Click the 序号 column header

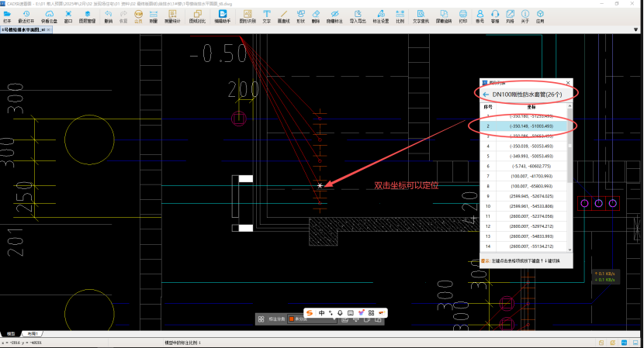click(x=488, y=107)
